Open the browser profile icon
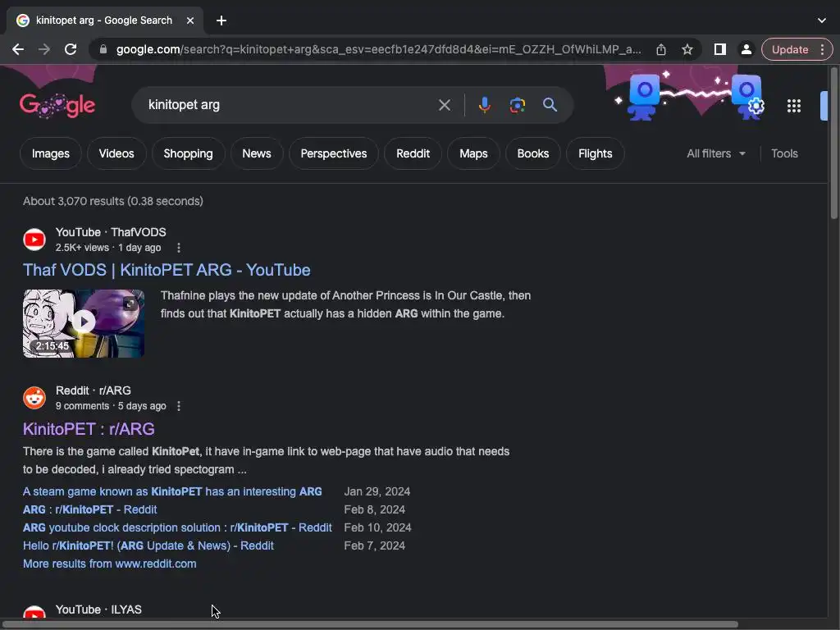 (x=746, y=49)
